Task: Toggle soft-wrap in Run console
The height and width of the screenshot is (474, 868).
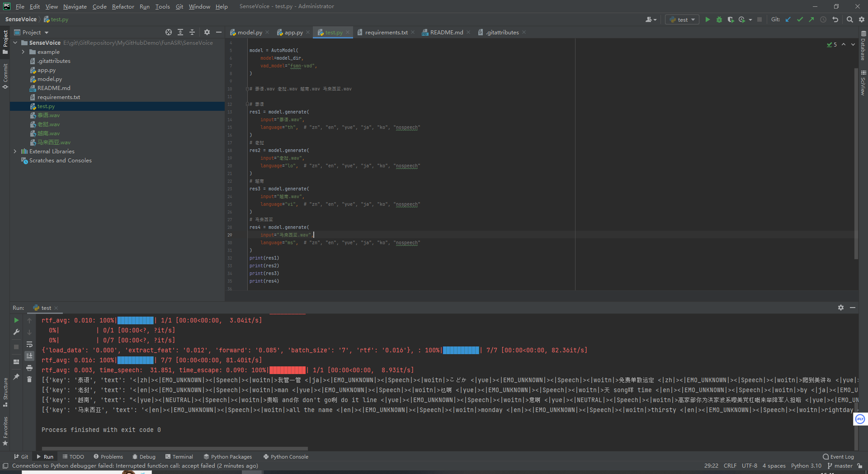Action: coord(29,344)
